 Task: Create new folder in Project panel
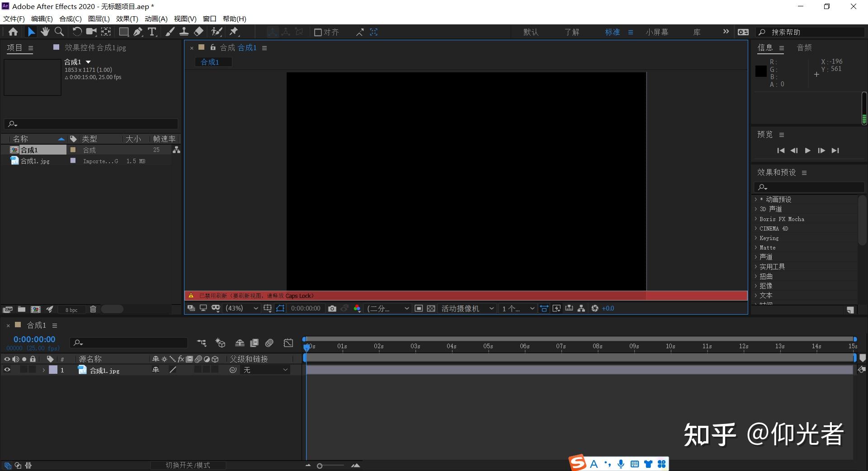[x=21, y=309]
